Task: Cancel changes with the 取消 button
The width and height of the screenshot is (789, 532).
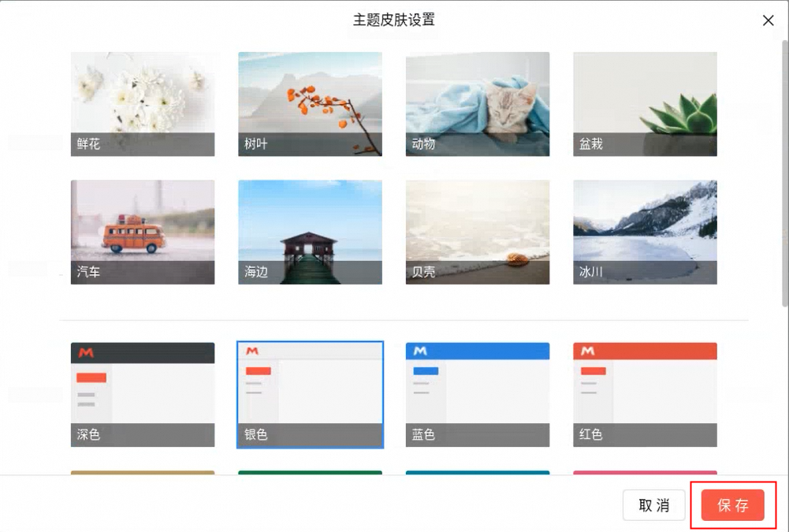Action: pos(653,505)
